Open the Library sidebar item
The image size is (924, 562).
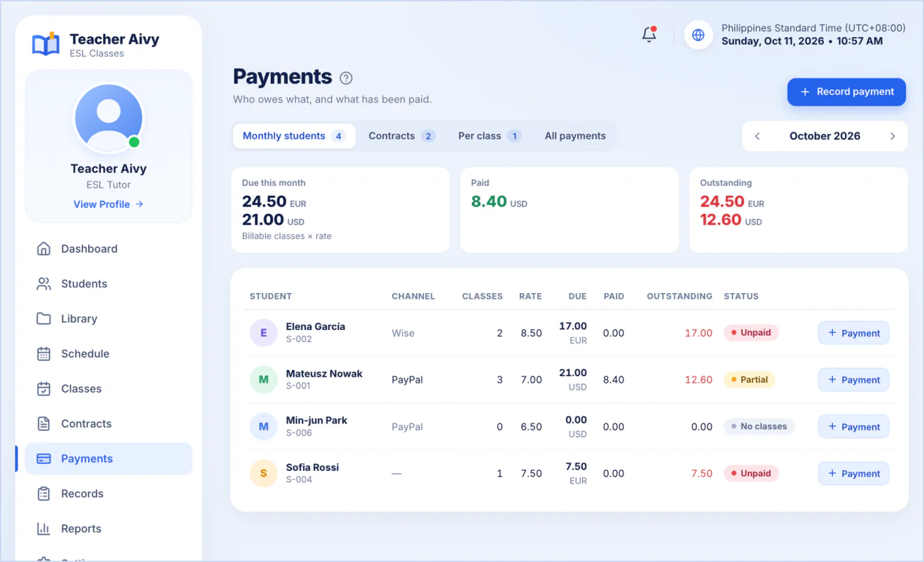(109, 319)
